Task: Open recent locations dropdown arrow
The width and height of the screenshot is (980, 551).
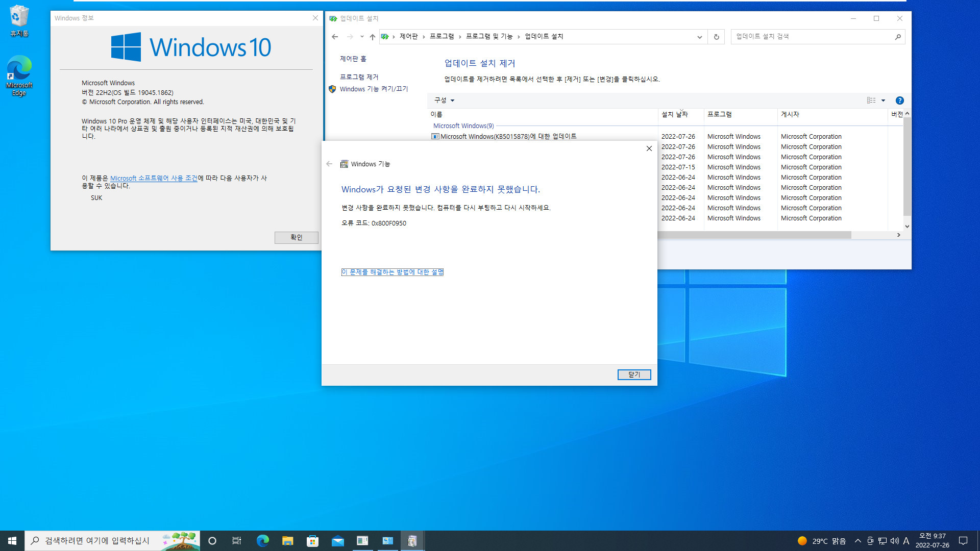Action: coord(362,37)
